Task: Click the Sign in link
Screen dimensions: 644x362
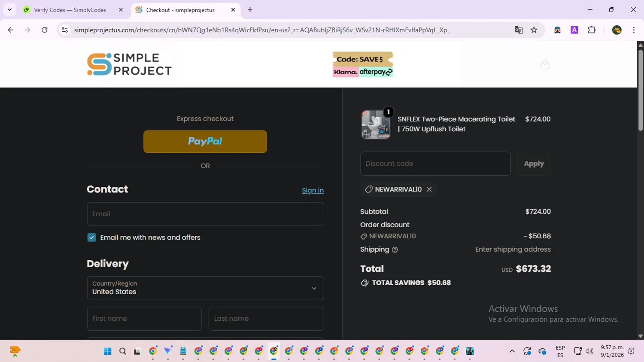Action: (x=313, y=190)
